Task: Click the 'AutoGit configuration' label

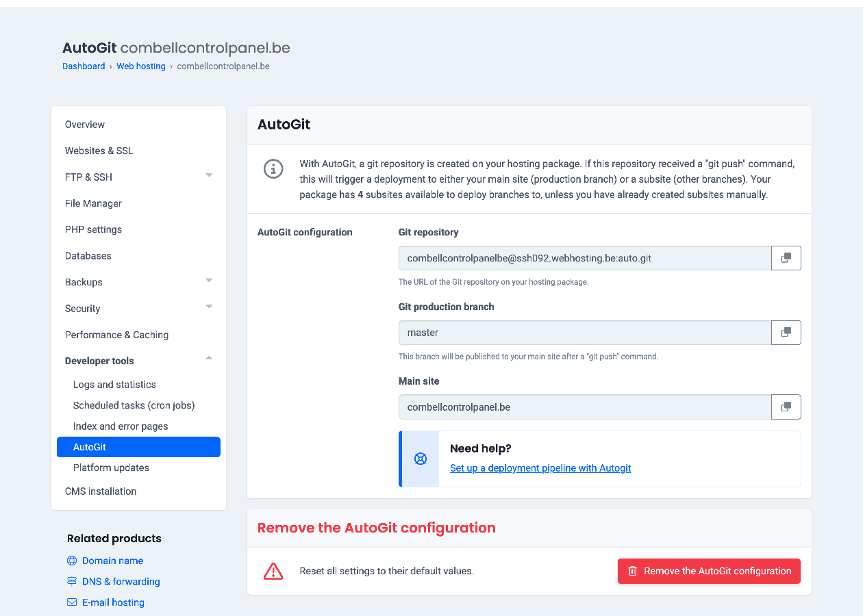Action: coord(305,232)
